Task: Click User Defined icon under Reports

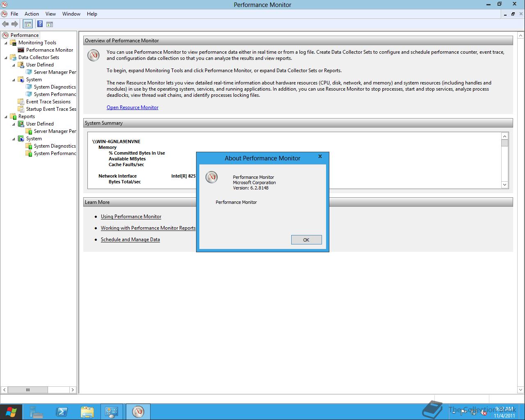Action: [x=21, y=124]
